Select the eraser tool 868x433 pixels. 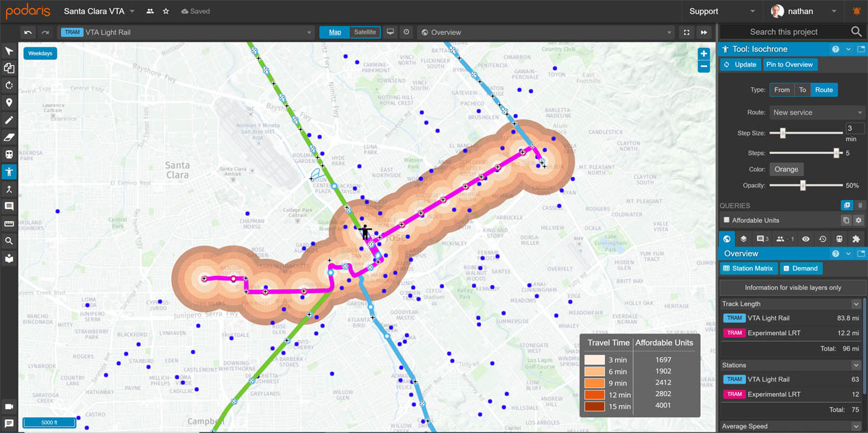click(x=9, y=137)
